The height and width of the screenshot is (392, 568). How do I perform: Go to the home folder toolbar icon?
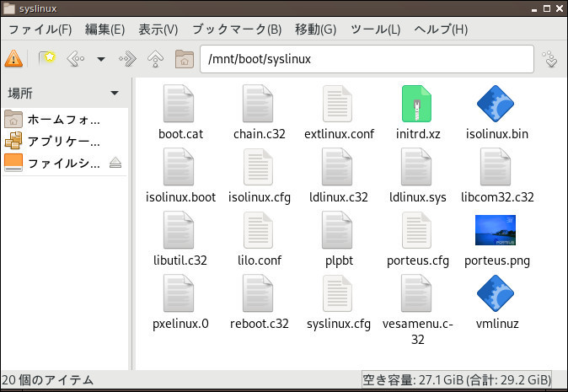tap(185, 59)
